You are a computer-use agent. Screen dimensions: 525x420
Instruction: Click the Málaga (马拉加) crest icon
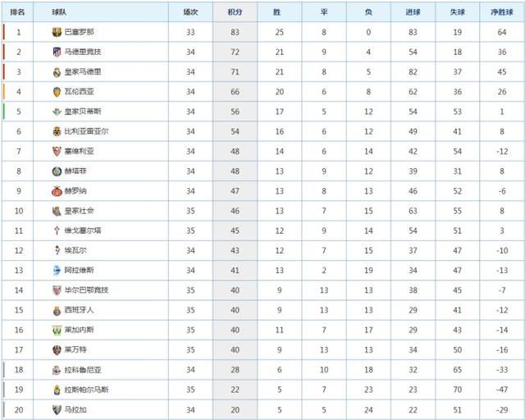(56, 409)
